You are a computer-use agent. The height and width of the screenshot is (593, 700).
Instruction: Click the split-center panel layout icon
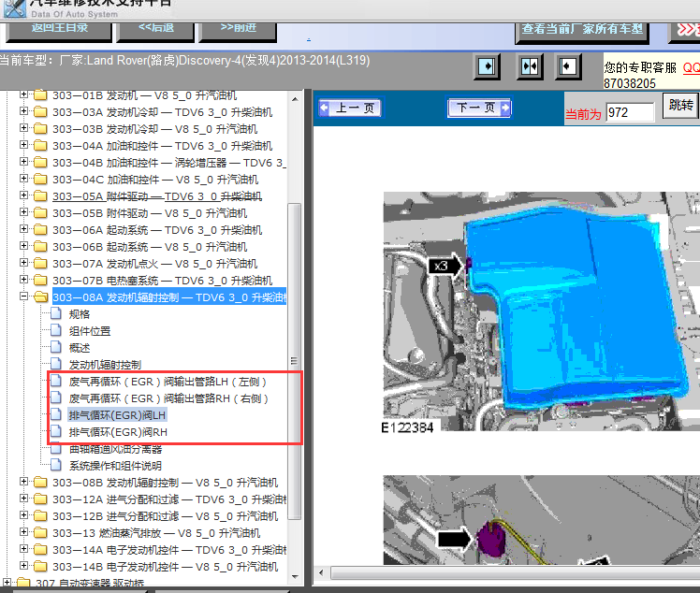point(530,67)
